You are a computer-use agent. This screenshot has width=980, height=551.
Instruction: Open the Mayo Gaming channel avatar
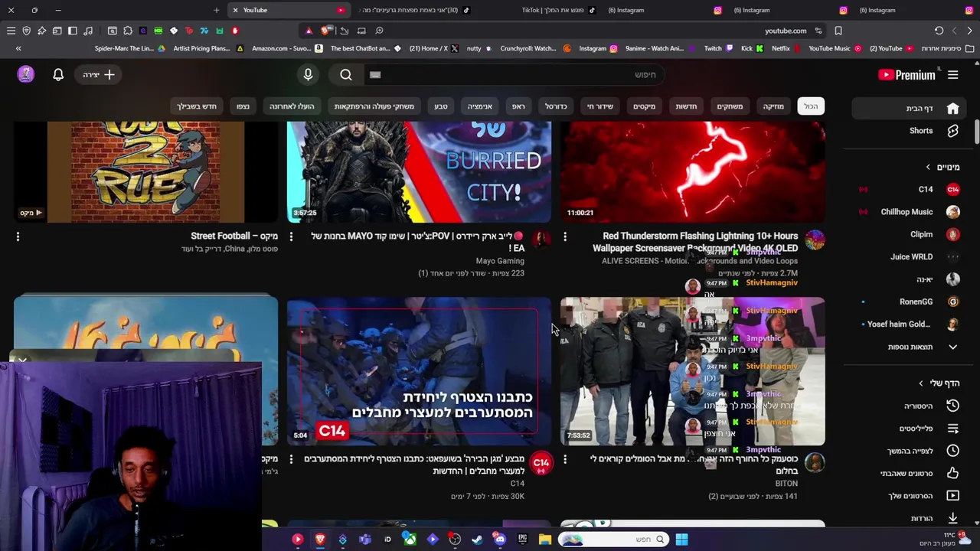click(x=541, y=240)
